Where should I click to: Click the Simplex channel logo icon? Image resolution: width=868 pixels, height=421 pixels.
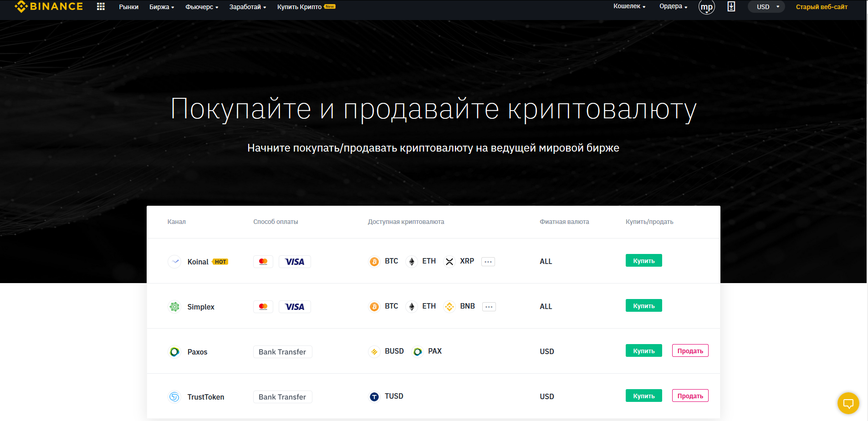click(174, 306)
